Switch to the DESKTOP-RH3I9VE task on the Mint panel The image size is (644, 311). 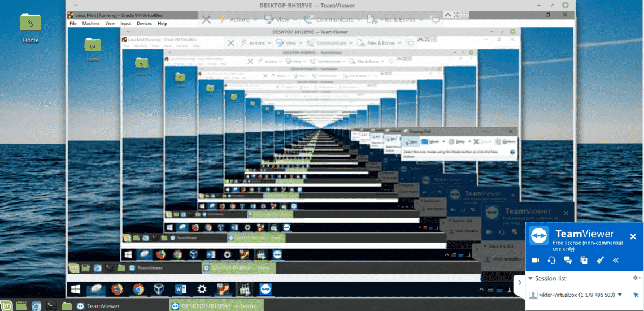pos(216,306)
